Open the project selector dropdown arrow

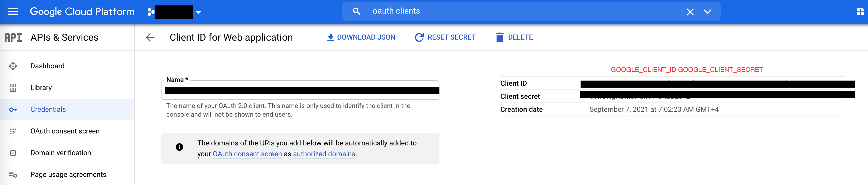(x=199, y=12)
